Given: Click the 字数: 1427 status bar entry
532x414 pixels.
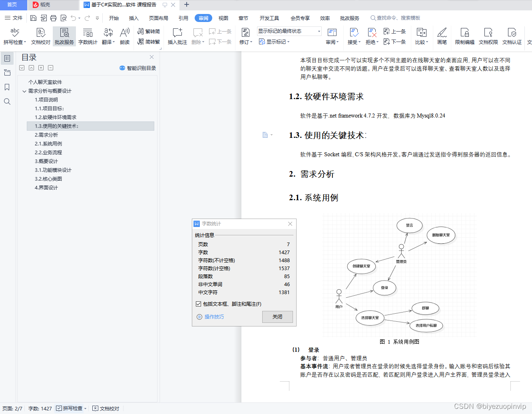Looking at the screenshot, I should point(40,408).
